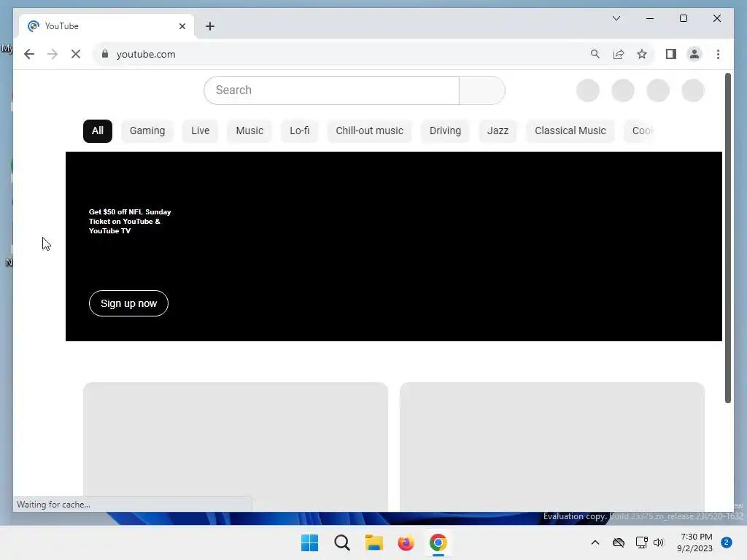
Task: Pick the Lo-fi filter chip
Action: (x=300, y=131)
